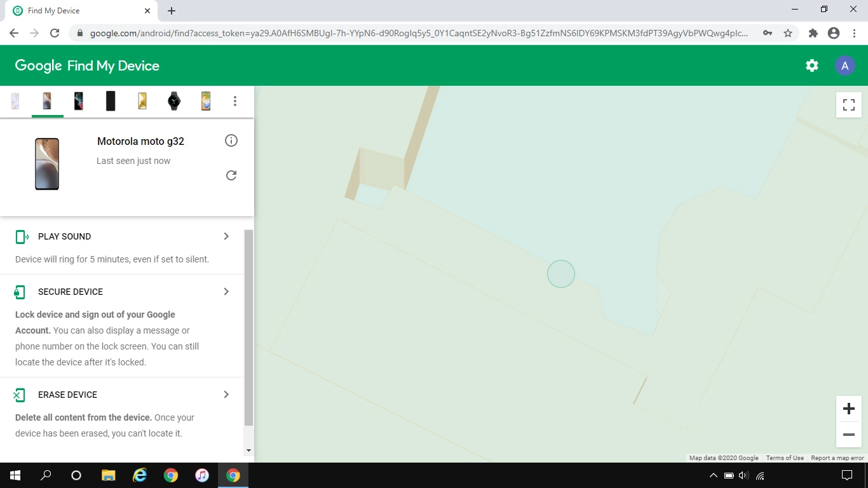Viewport: 868px width, 488px height.
Task: Click Report a map error link
Action: click(837, 458)
